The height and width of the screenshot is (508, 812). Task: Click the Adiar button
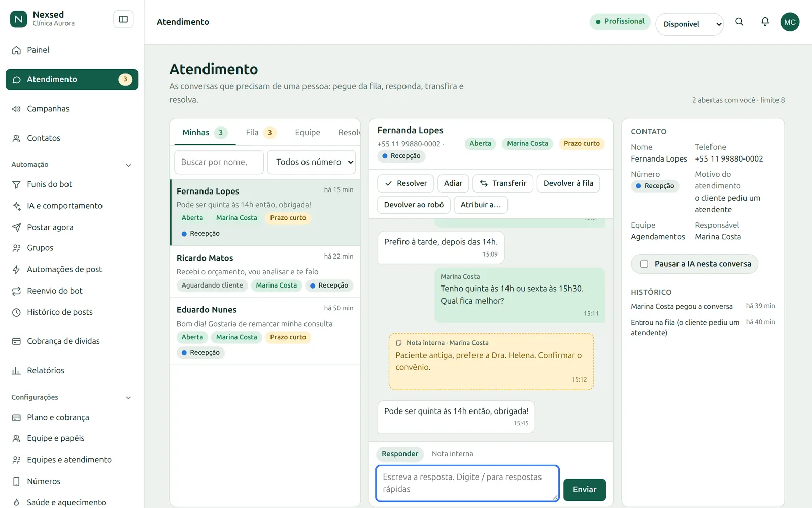click(453, 183)
